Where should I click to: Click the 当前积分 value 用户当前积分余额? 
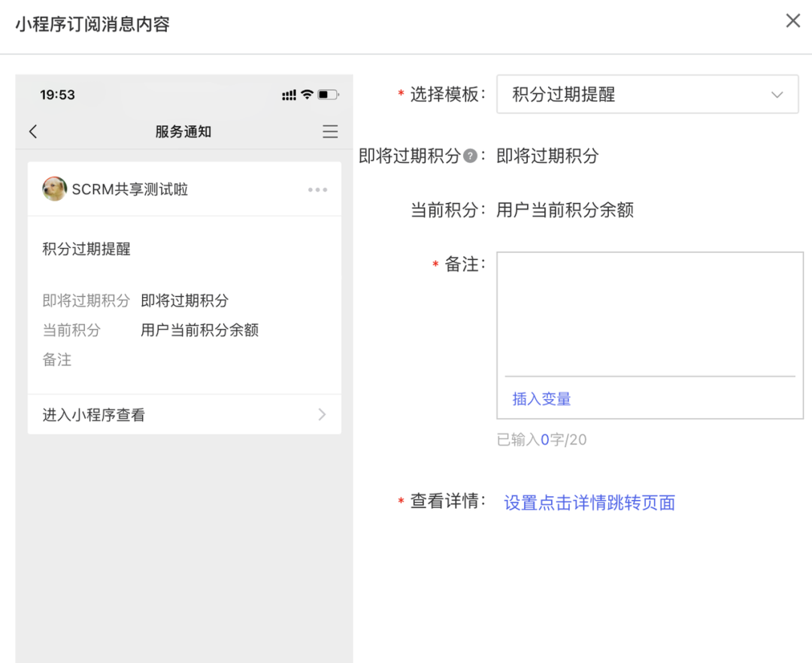(565, 210)
